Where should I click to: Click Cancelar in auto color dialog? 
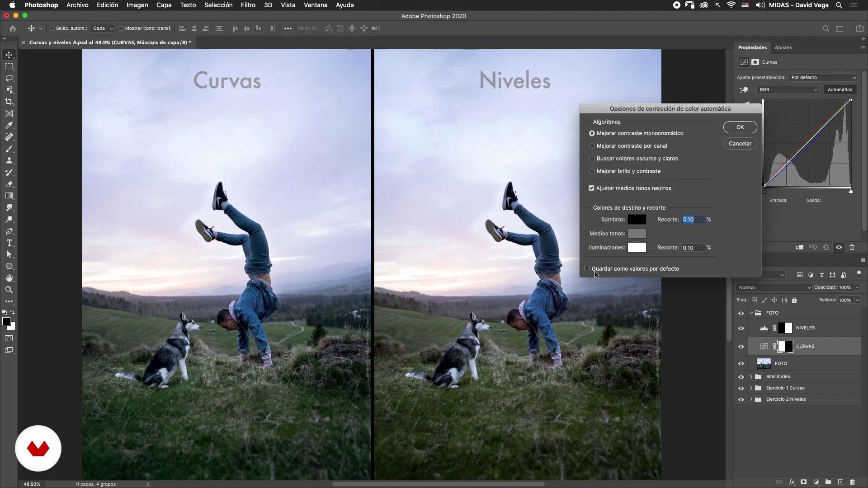740,144
